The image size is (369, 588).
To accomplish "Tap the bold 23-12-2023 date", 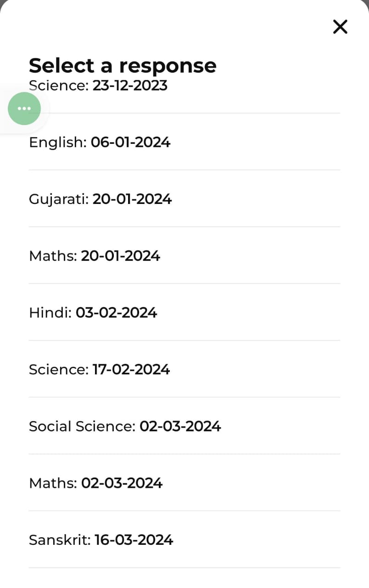I will (130, 86).
